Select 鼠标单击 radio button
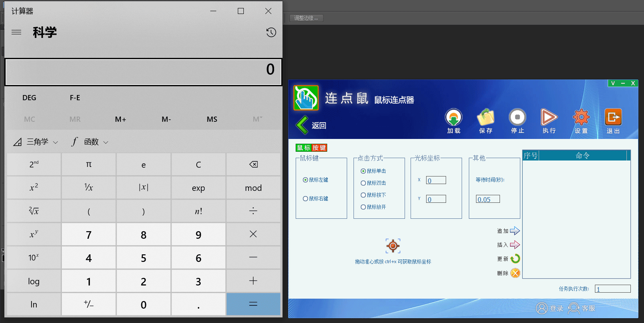This screenshot has height=323, width=644. pos(363,171)
